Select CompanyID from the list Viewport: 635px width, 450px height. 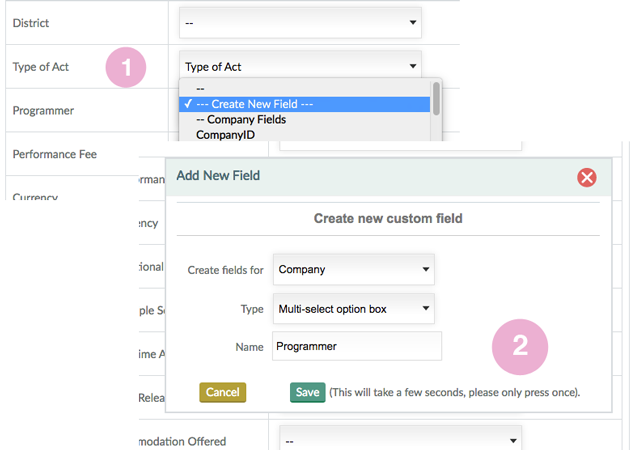[x=225, y=134]
